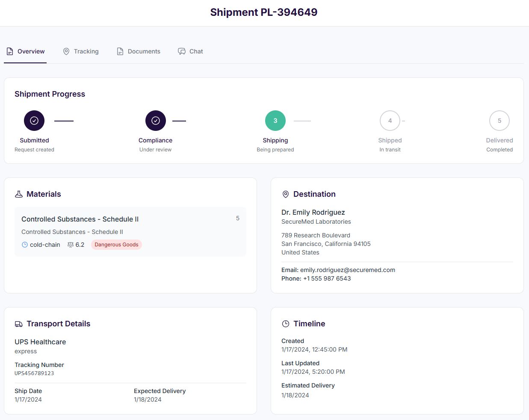
Task: Click the In transit status text
Action: click(390, 150)
